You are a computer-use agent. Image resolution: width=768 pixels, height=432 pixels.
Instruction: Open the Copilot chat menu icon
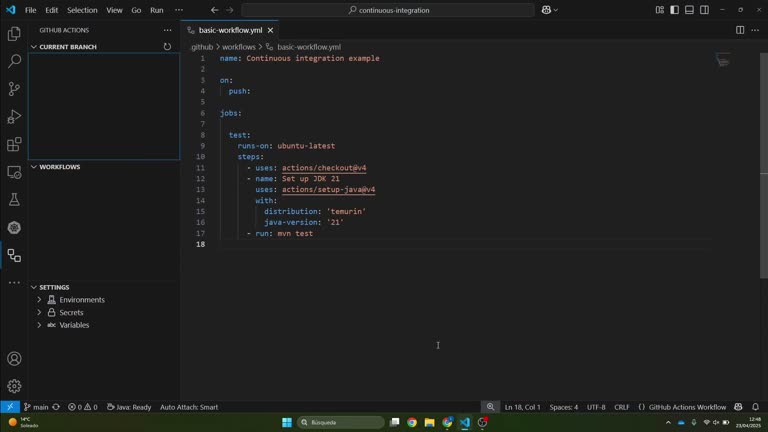pyautogui.click(x=546, y=10)
